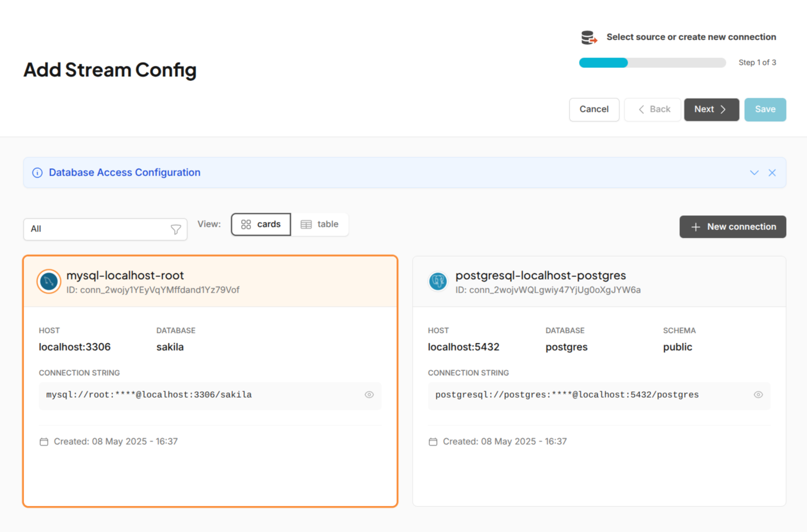Switch to table view
Screen dimensions: 807x532
[x=320, y=224]
